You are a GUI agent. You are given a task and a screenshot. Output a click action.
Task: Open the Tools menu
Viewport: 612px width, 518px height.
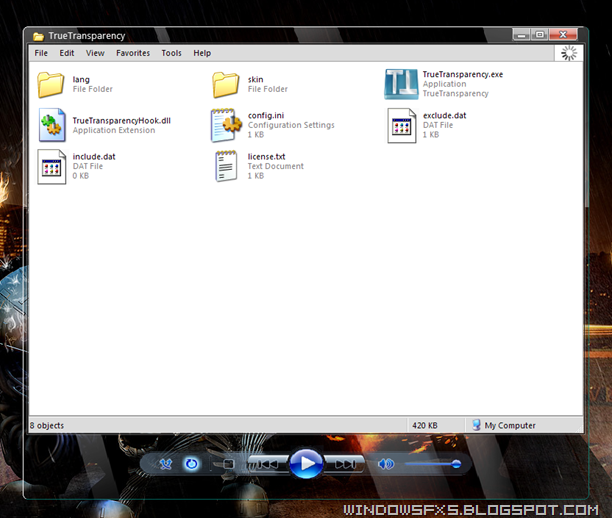pos(171,53)
